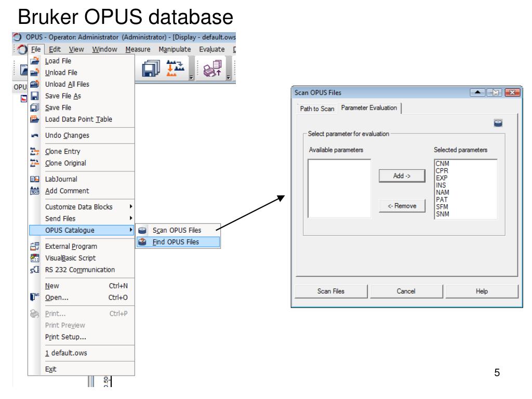This screenshot has width=532, height=399.
Task: Click the Find OPUS Files icon
Action: 142,242
